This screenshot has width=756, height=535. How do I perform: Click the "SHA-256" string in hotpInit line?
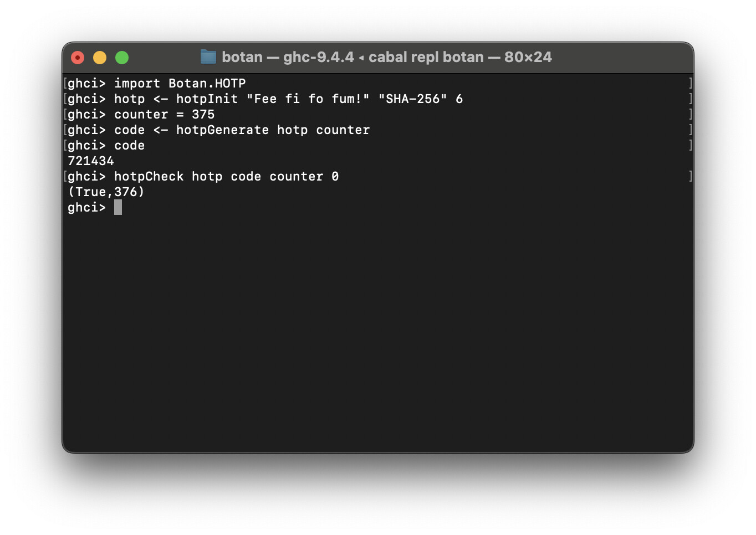[x=412, y=99]
